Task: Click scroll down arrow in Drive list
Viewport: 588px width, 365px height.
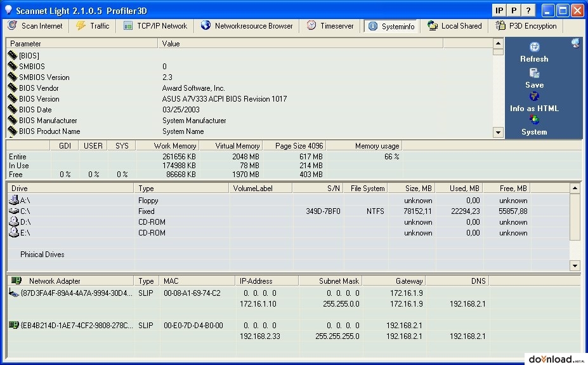Action: [x=575, y=265]
